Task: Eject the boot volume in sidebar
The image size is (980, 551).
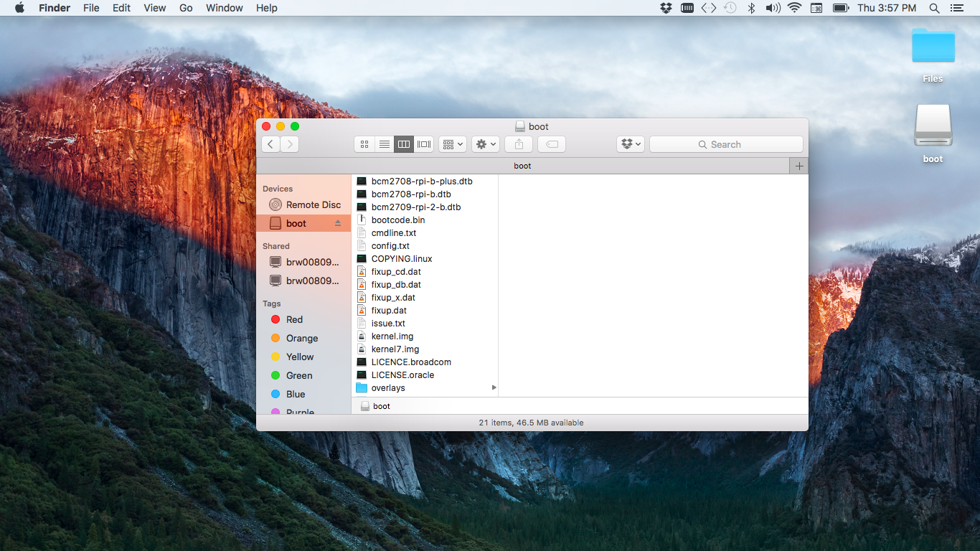Action: 338,223
